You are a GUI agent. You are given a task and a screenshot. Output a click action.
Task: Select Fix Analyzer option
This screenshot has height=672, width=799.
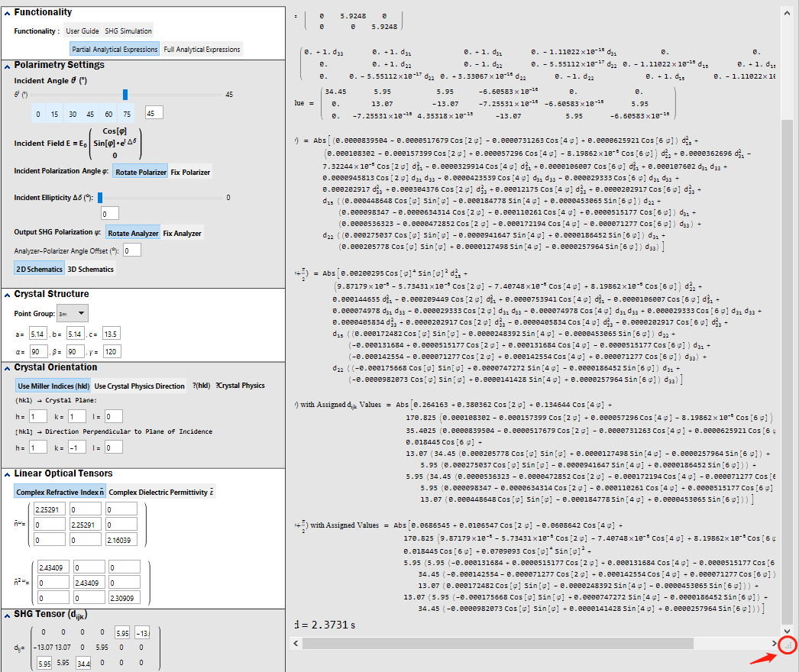pos(182,234)
